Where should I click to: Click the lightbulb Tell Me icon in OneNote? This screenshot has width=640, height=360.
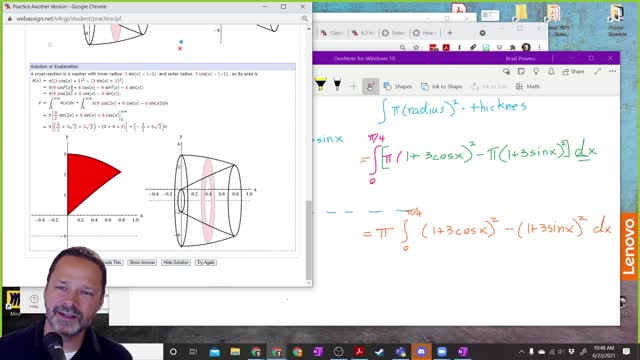coord(536,71)
